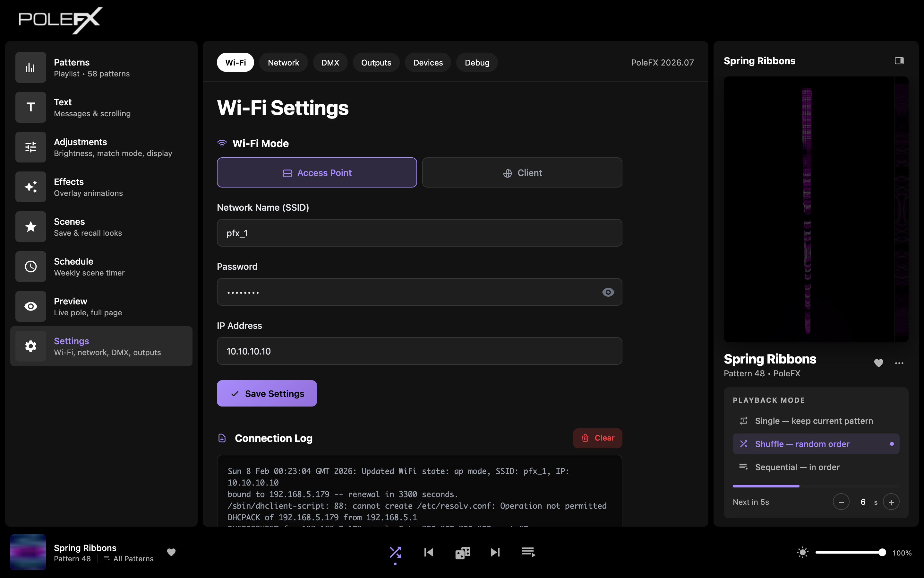
Task: Switch to the Network tab
Action: point(283,62)
